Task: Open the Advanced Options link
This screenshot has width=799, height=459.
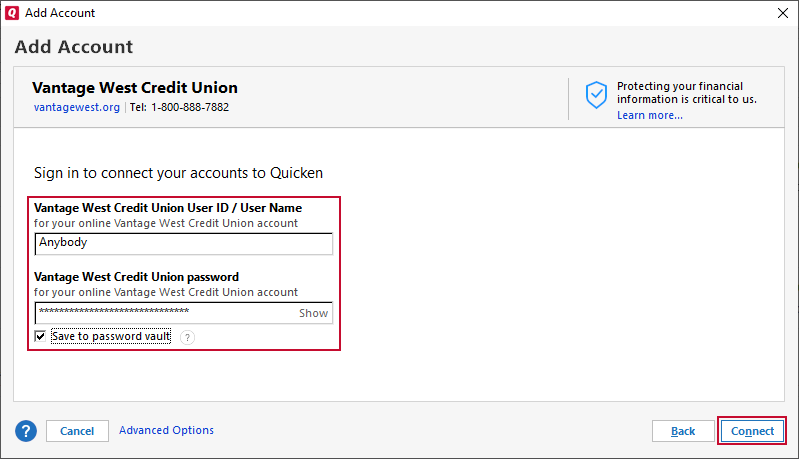Action: (x=166, y=430)
